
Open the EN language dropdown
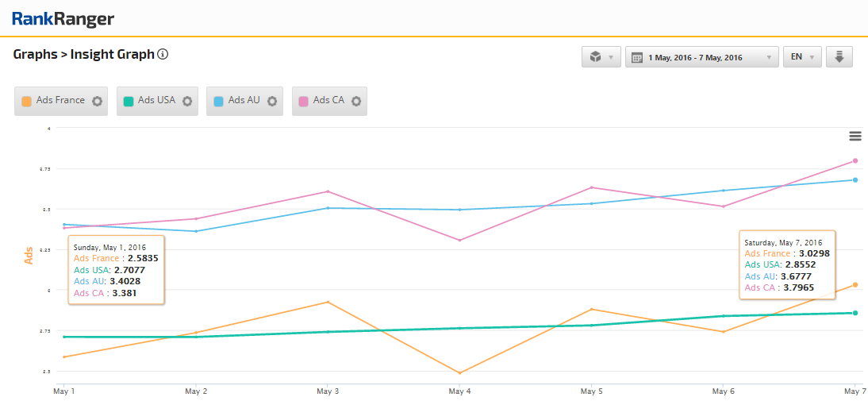[x=802, y=57]
